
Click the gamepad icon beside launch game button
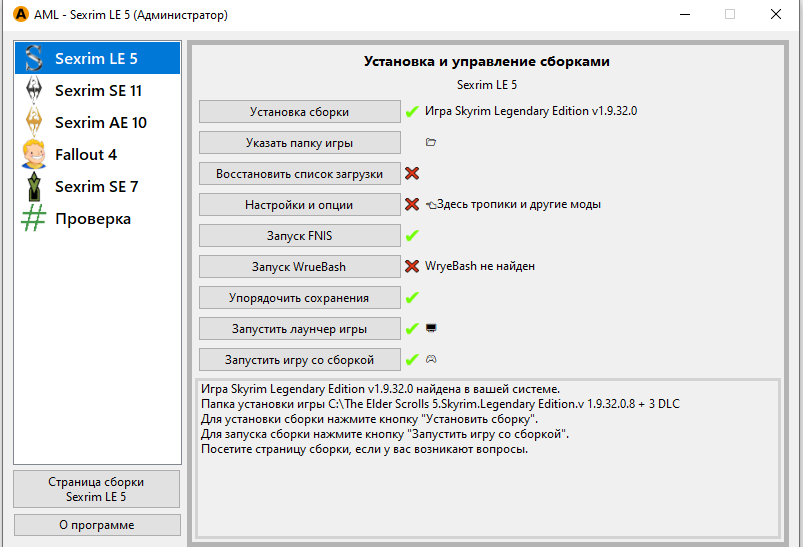(431, 359)
